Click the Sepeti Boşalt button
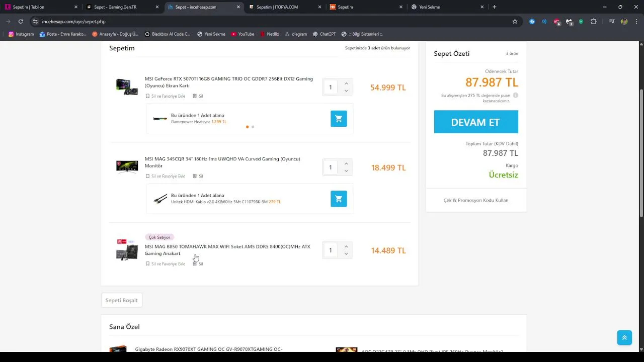644x362 pixels. click(122, 300)
